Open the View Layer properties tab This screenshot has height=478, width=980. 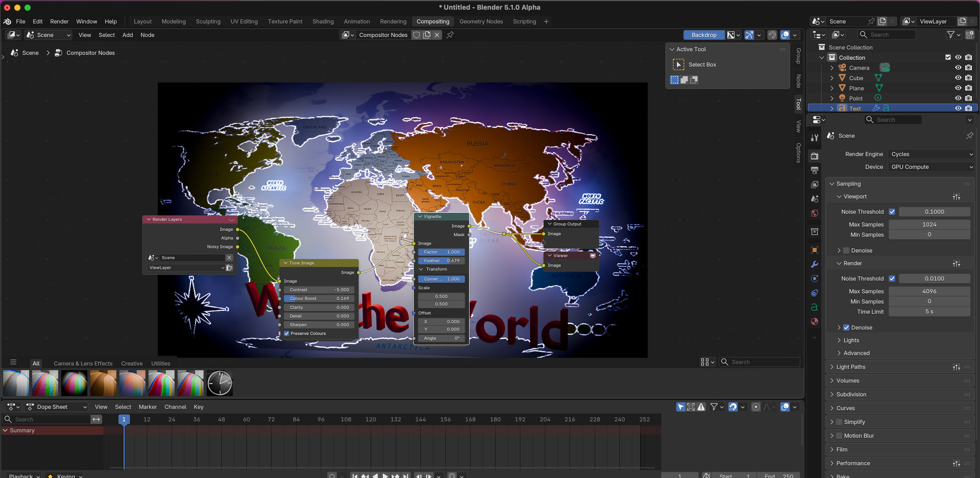815,185
